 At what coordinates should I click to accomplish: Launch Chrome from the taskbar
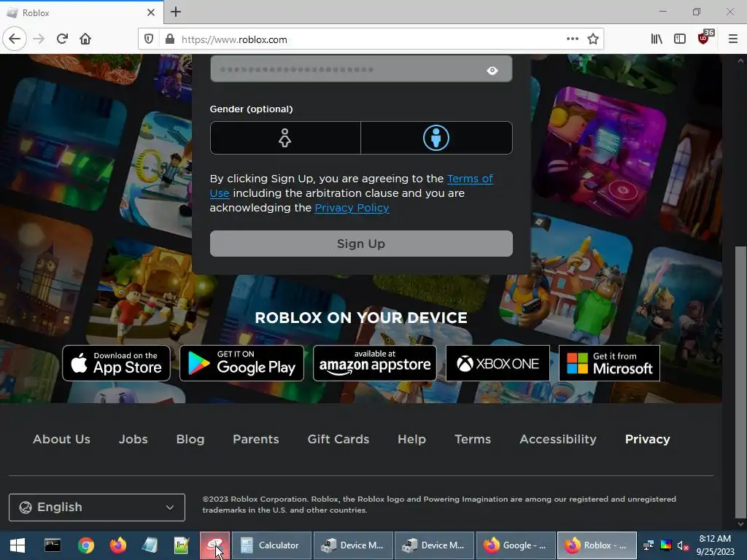coord(86,545)
